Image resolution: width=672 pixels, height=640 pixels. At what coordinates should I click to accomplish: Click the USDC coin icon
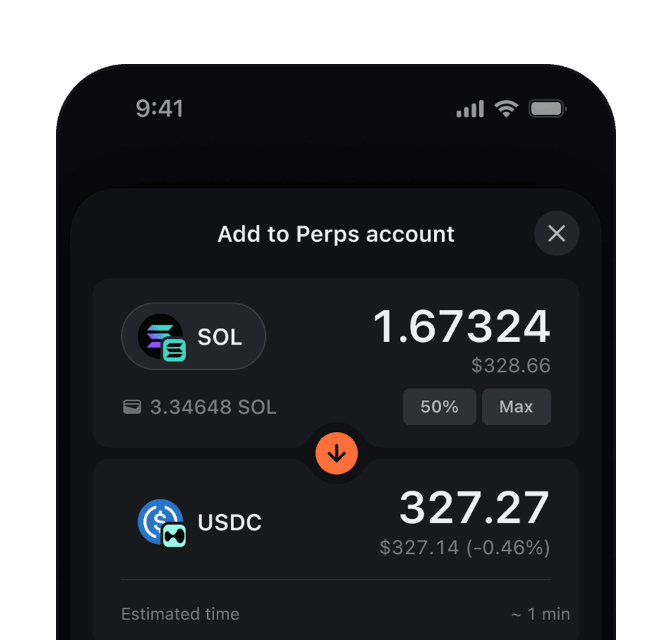(x=160, y=520)
